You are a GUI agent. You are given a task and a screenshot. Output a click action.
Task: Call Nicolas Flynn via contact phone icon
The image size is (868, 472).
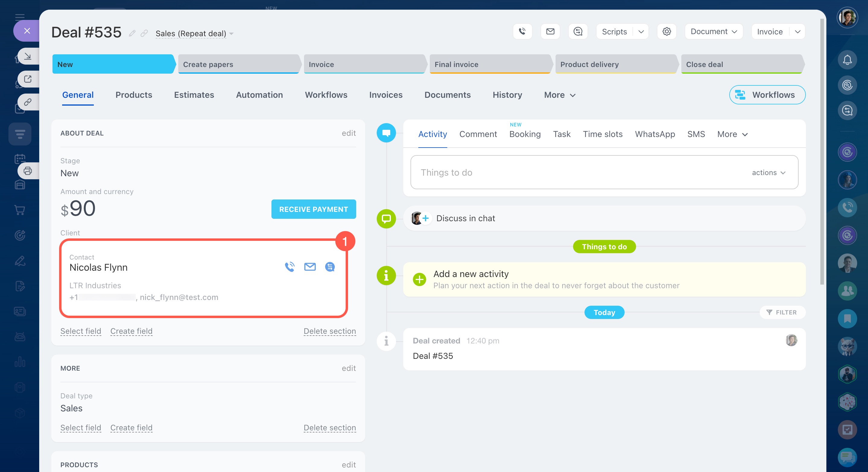[290, 267]
